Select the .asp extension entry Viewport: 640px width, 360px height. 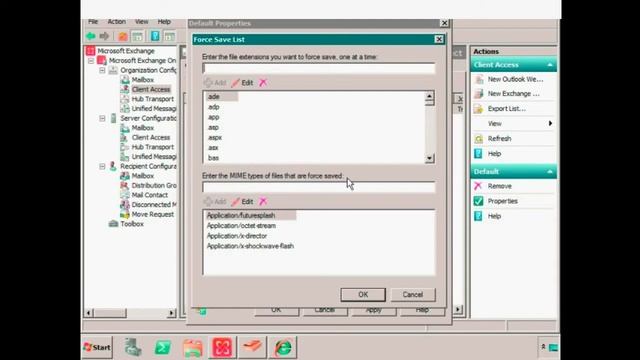click(213, 127)
